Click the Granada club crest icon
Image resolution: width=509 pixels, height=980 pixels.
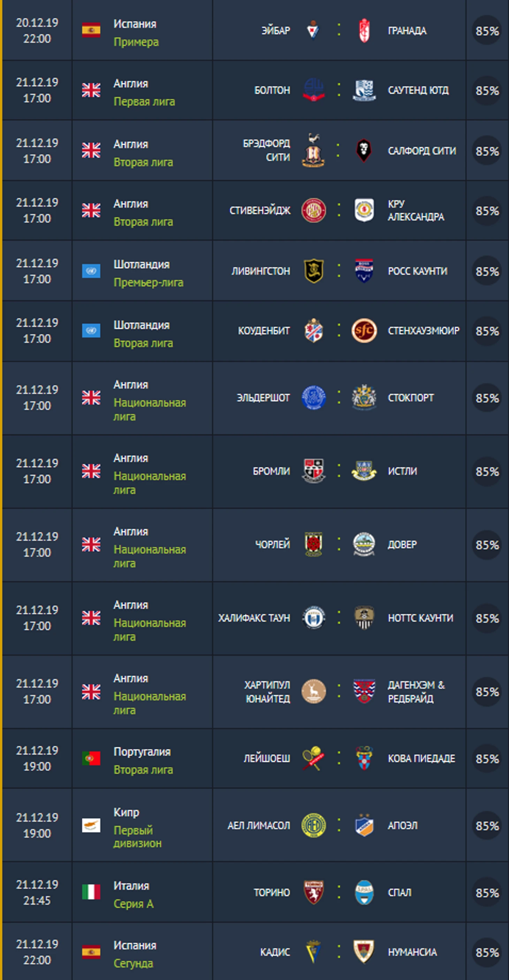click(364, 30)
